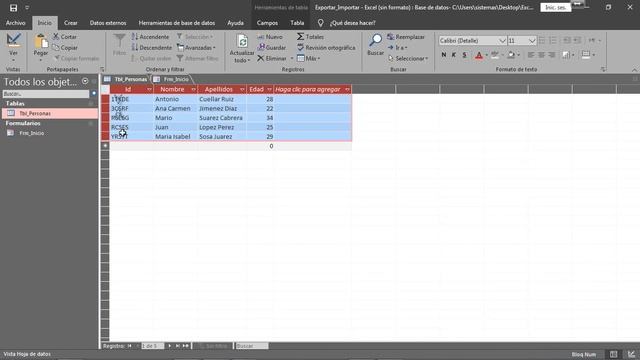Open the Ayuda ribbon tab
The height and width of the screenshot is (360, 640).
coord(236,23)
